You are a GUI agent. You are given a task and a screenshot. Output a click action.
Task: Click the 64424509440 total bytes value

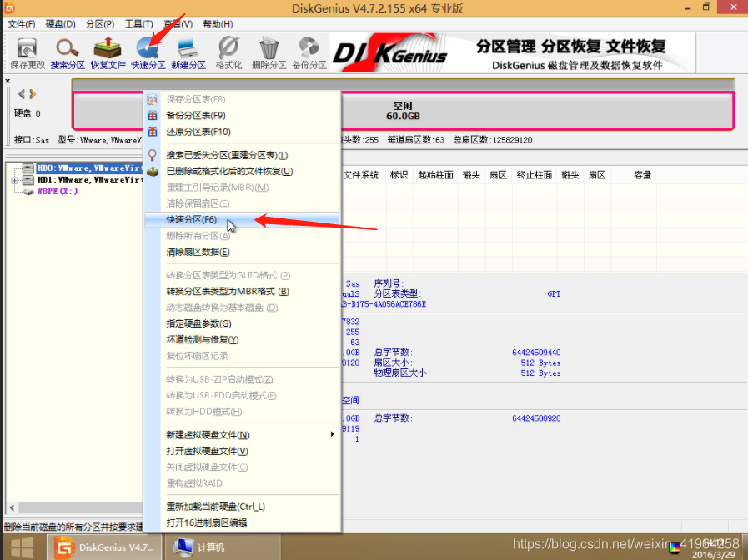tap(536, 352)
